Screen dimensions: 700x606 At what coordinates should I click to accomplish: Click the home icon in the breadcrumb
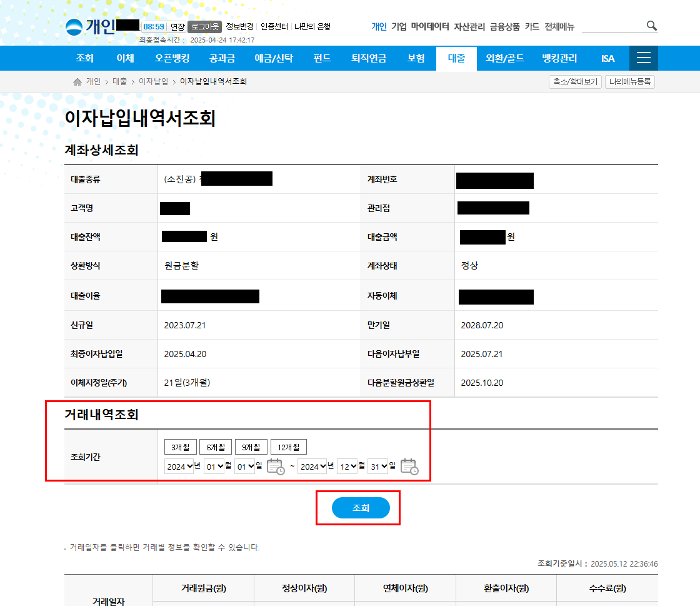(76, 81)
